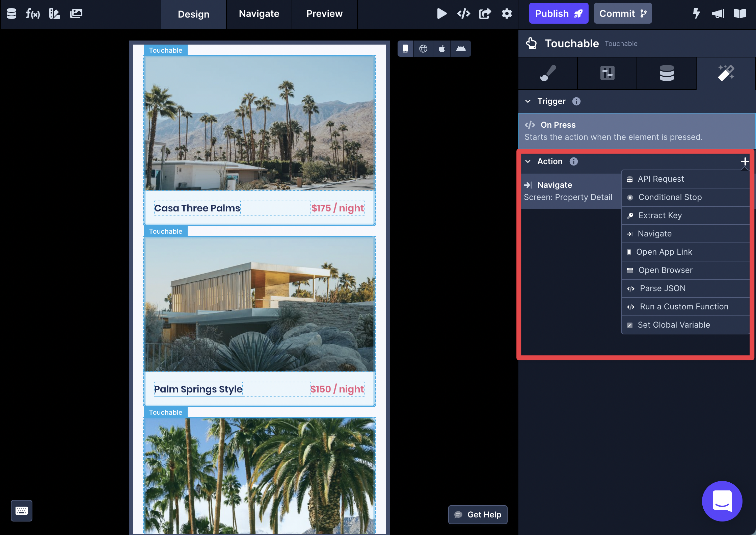Choose Open App Link action

click(x=685, y=252)
